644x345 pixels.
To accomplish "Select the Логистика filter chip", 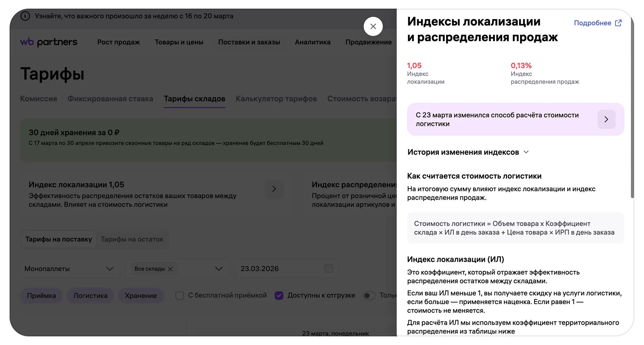I will click(90, 296).
